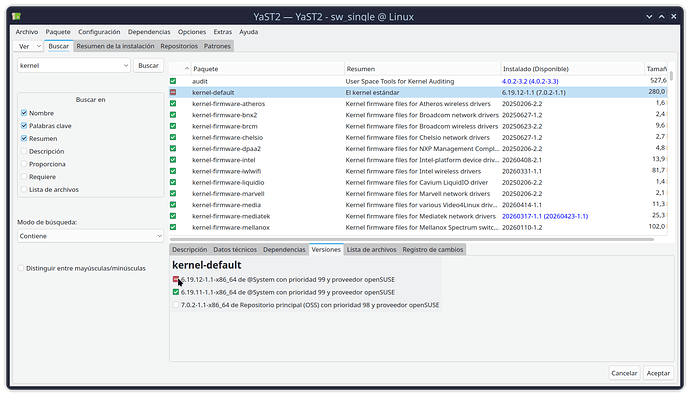The width and height of the screenshot is (690, 395).
Task: Toggle status icon of kernel-firmware-dpaa2
Action: 173,148
